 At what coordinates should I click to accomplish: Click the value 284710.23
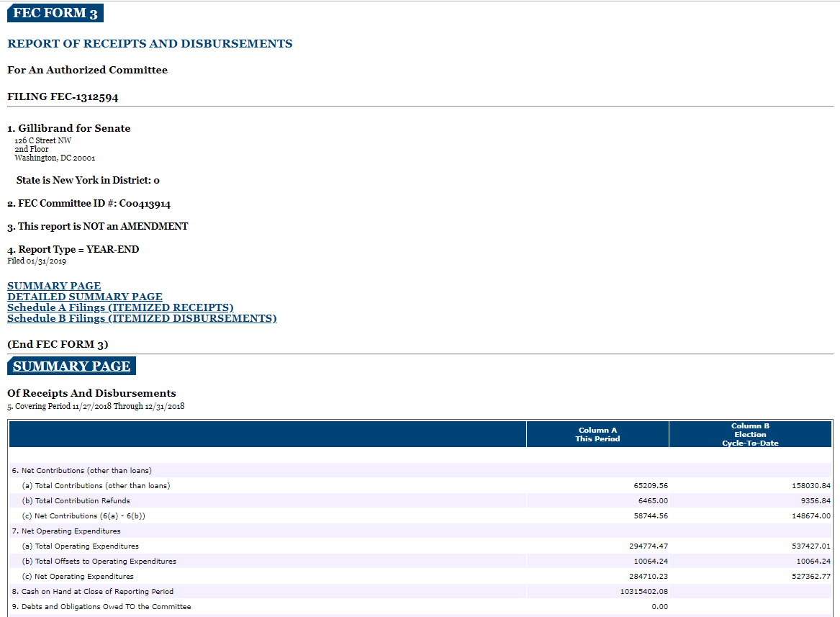coord(649,576)
